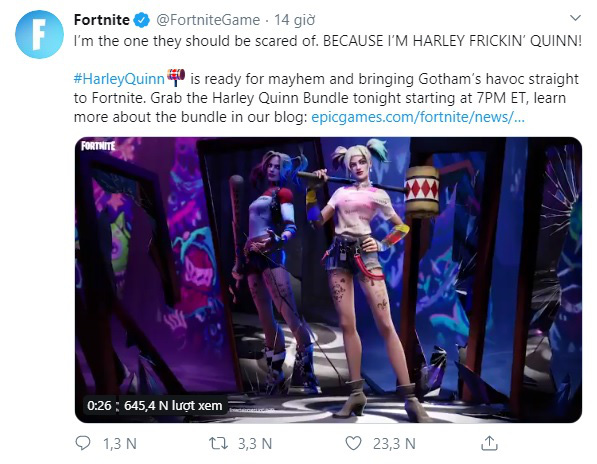597x464 pixels.
Task: Click the hammer emoji after #HarleyQuinn
Action: (x=176, y=77)
